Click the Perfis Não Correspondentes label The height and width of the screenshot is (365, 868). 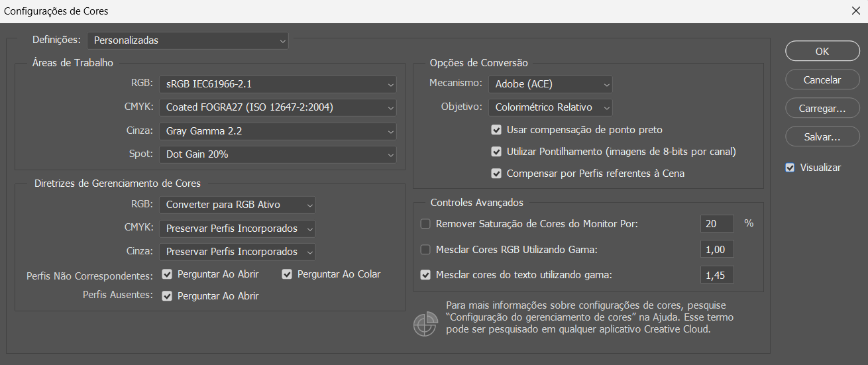(x=89, y=276)
